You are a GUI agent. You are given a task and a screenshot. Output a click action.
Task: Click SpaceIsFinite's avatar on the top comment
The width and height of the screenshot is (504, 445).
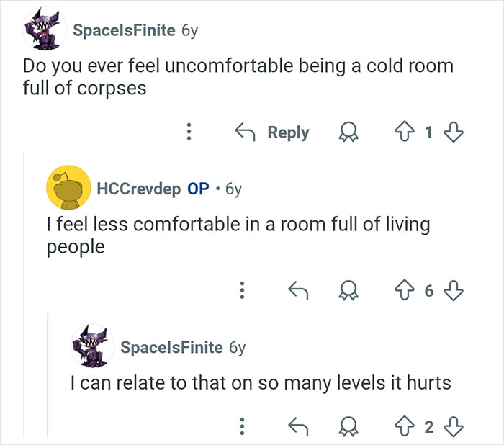pos(41,31)
